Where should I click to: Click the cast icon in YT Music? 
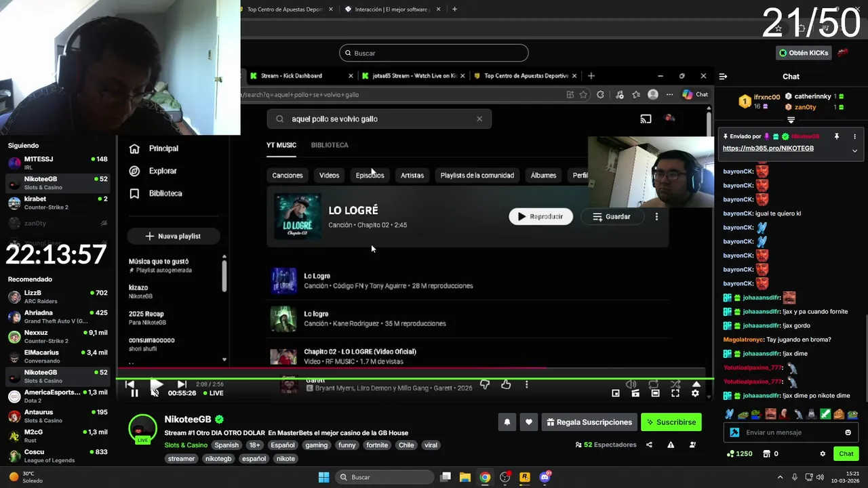click(x=646, y=119)
